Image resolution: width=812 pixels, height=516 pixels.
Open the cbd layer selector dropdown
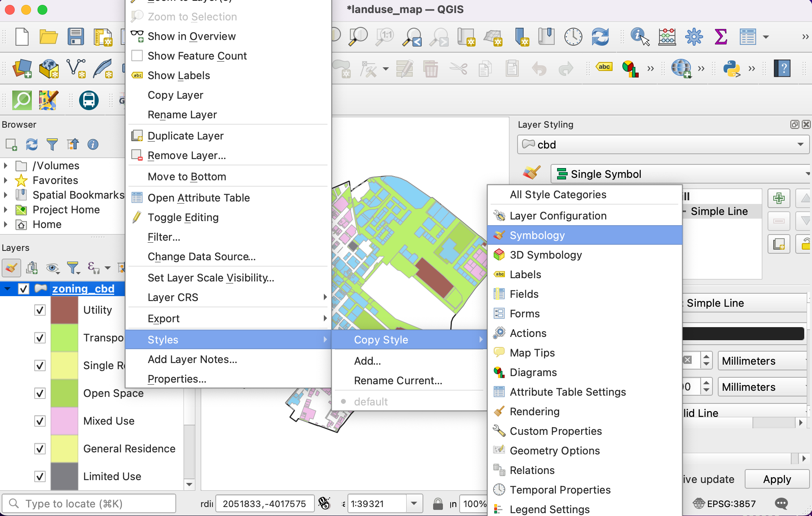[663, 145]
